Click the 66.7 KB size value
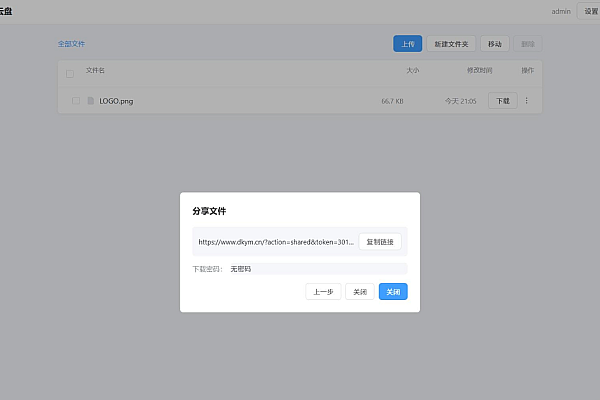600x400 pixels. (x=392, y=101)
